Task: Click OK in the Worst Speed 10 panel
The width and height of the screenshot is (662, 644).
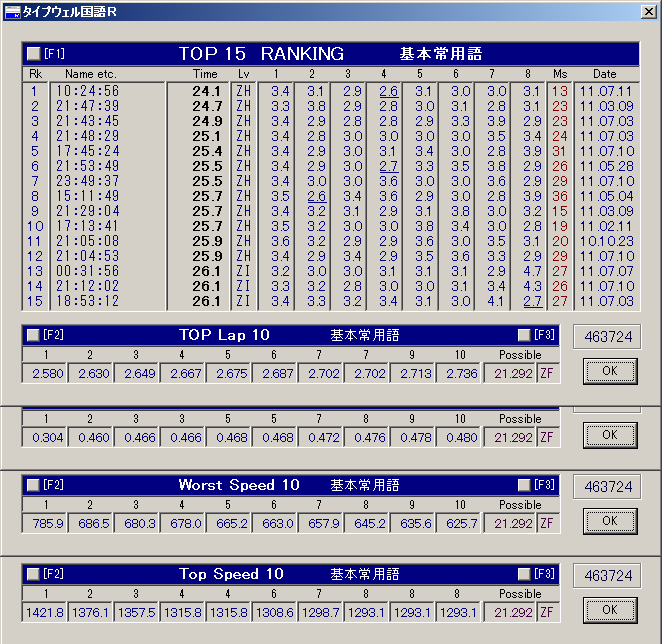Action: tap(610, 522)
